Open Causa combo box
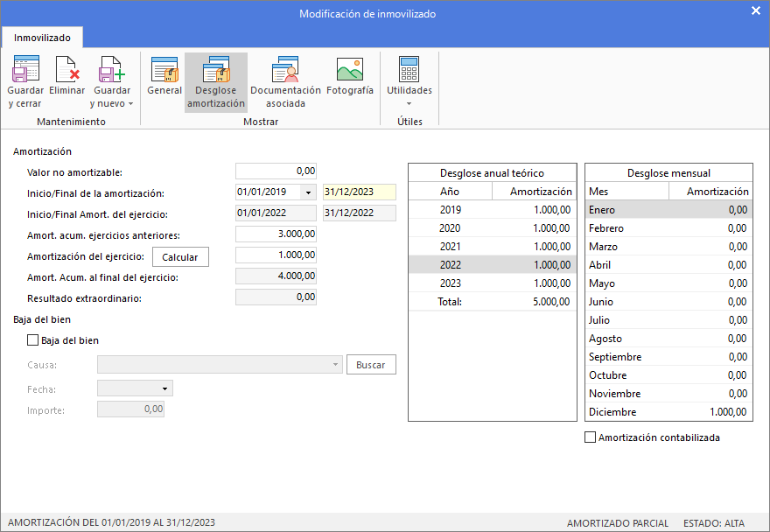 220,365
